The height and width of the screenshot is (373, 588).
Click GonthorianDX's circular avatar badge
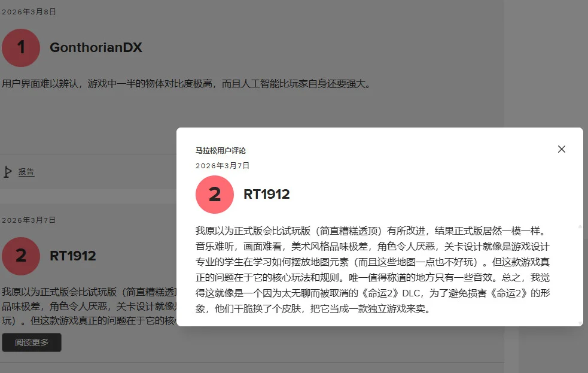point(21,48)
